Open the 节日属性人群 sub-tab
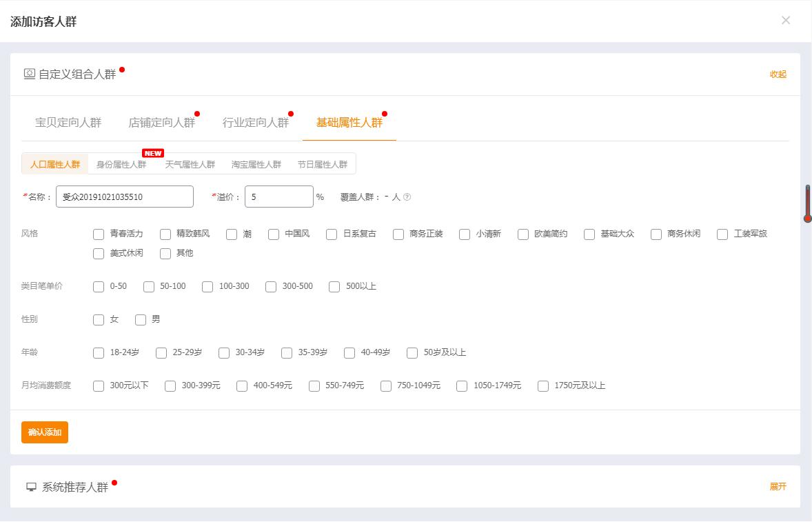The image size is (812, 522). click(x=323, y=163)
